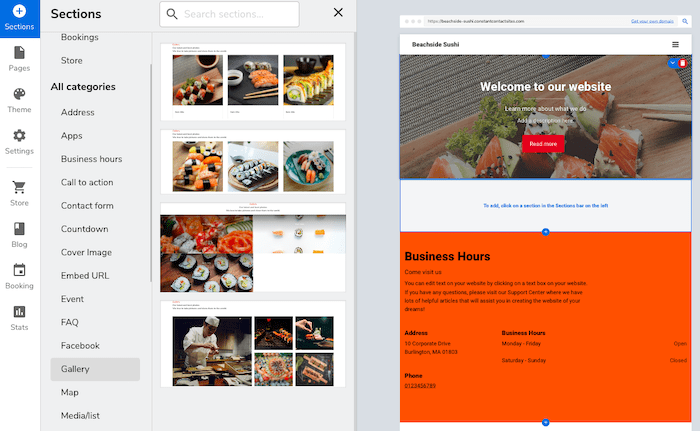Viewport: 700px width, 431px height.
Task: Click the preview browser search icon
Action: (x=685, y=21)
